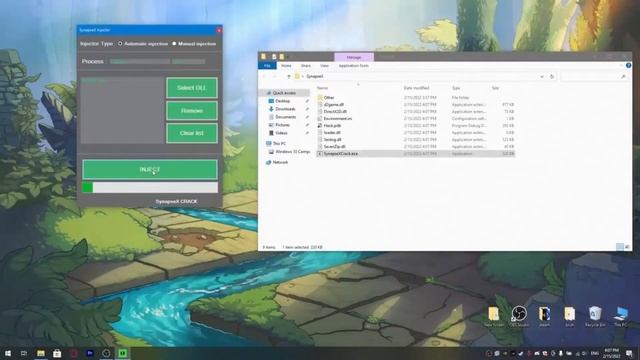Image resolution: width=640 pixels, height=360 pixels.
Task: Sort by the Size column header
Action: tap(495, 88)
